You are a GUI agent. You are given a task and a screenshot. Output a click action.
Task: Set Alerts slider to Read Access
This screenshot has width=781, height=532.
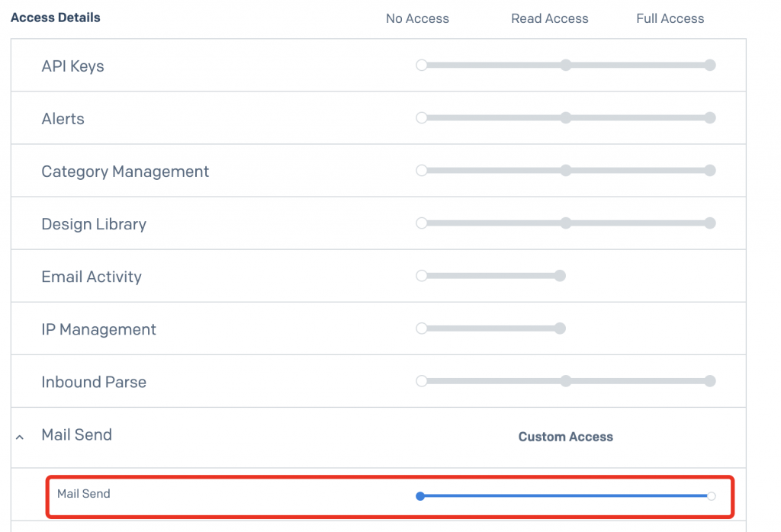point(565,118)
